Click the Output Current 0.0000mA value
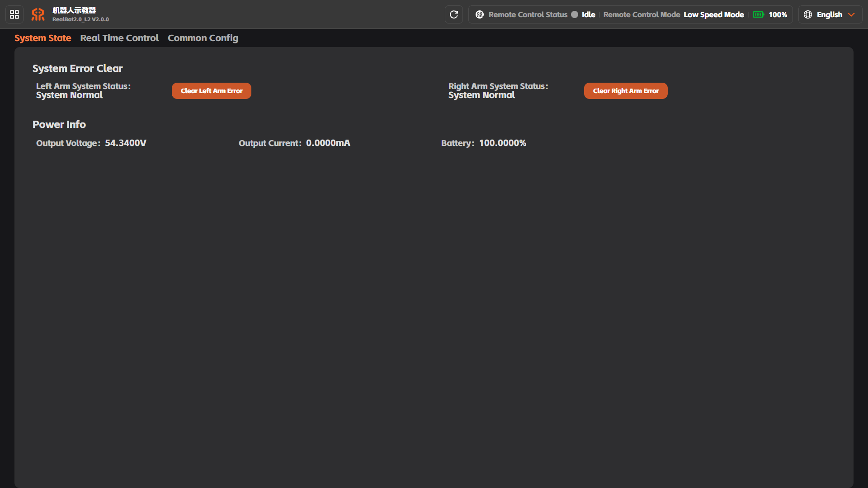This screenshot has height=488, width=868. (328, 143)
